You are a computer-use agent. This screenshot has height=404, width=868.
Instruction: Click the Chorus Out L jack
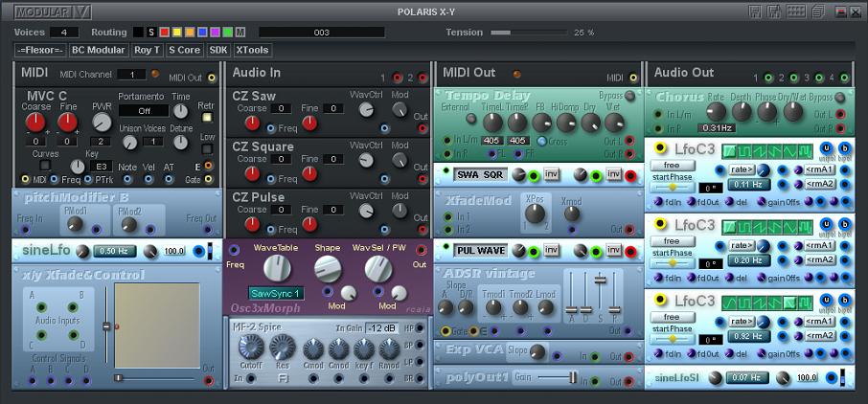(x=840, y=115)
